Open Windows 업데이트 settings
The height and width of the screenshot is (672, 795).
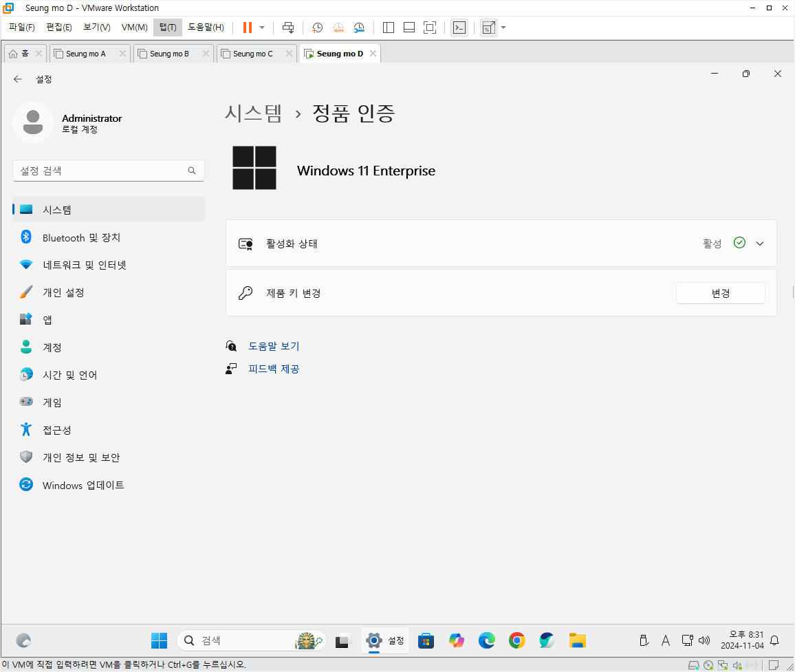(109, 485)
